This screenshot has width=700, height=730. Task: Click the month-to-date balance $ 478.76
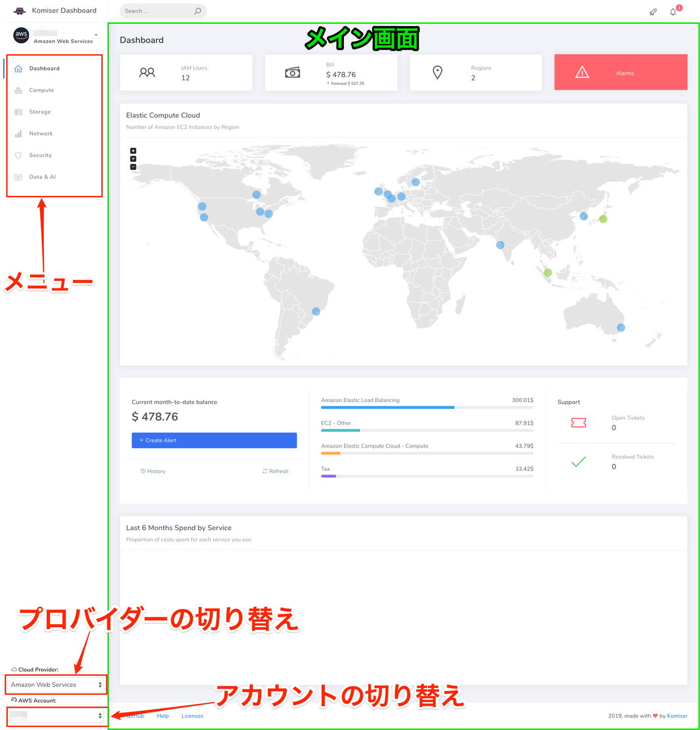pos(155,417)
